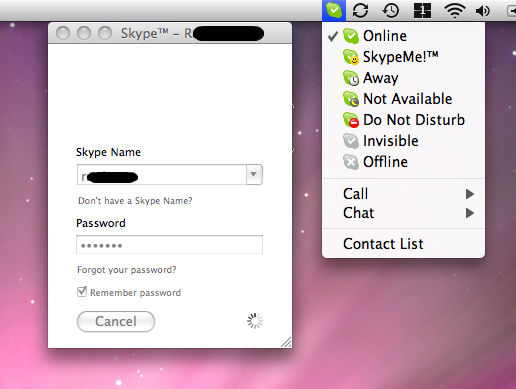Click the Spaces grid menu bar icon
Image resolution: width=516 pixels, height=389 pixels.
[422, 10]
